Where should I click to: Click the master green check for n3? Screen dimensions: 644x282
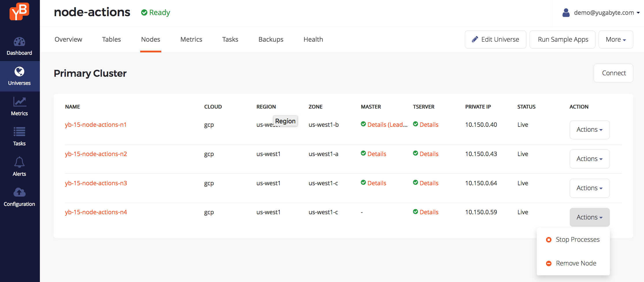(x=363, y=182)
